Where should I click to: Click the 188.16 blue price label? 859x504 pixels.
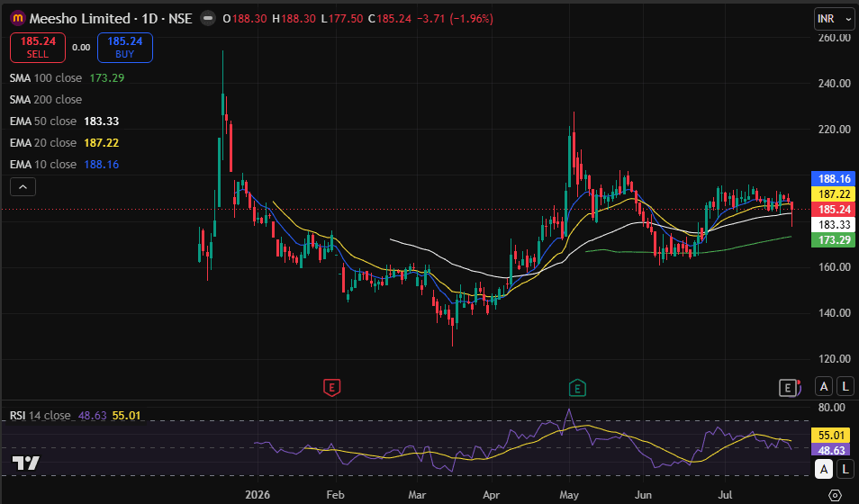833,178
